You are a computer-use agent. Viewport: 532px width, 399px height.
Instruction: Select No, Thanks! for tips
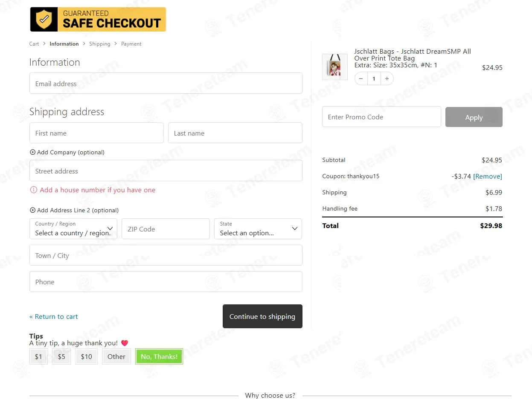tap(159, 356)
